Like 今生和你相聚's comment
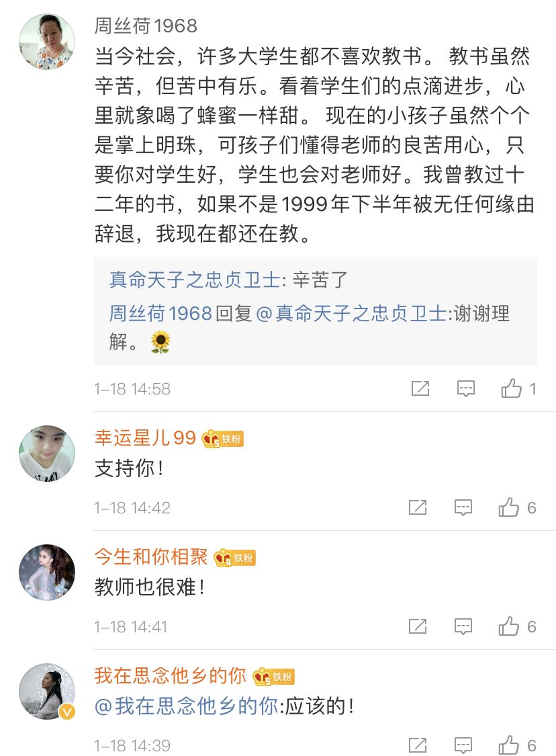 point(509,626)
